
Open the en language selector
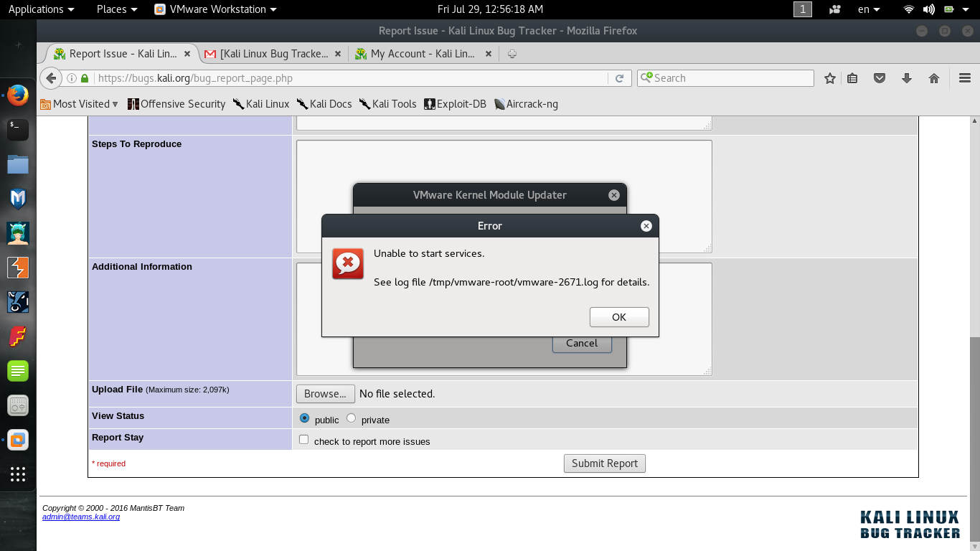point(869,9)
